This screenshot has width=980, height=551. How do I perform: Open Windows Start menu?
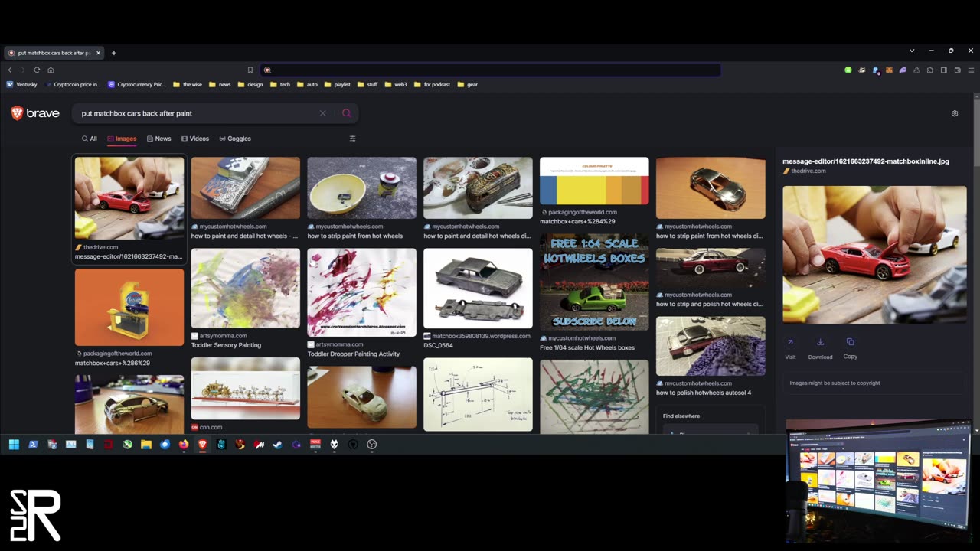14,444
